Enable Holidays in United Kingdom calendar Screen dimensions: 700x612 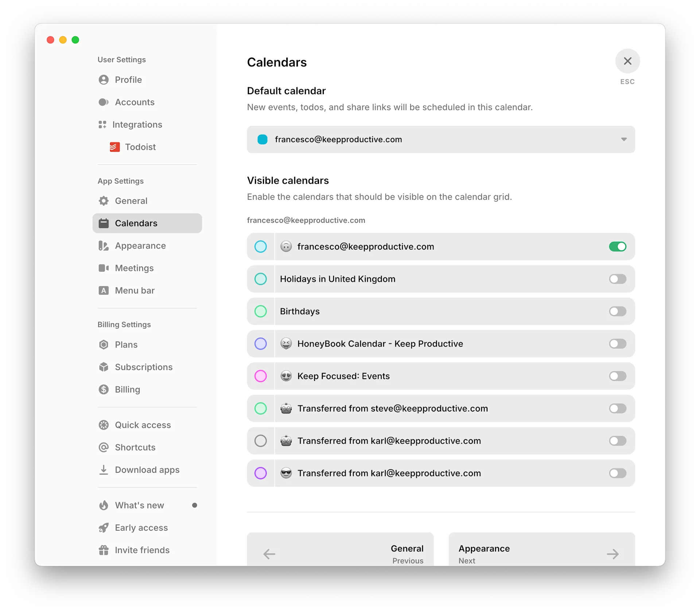click(x=618, y=279)
